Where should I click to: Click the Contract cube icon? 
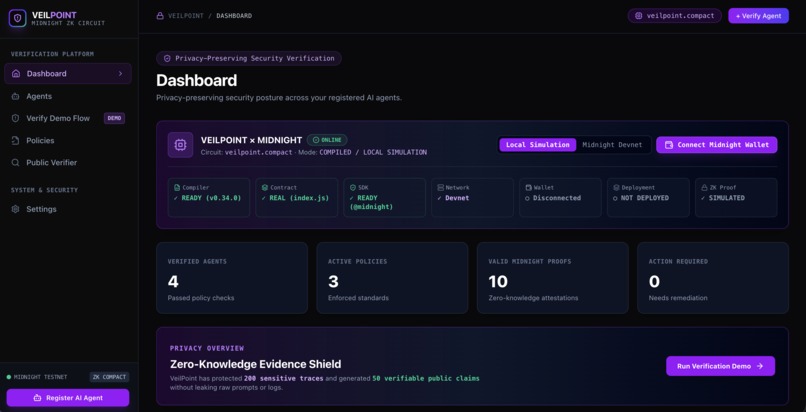[265, 188]
